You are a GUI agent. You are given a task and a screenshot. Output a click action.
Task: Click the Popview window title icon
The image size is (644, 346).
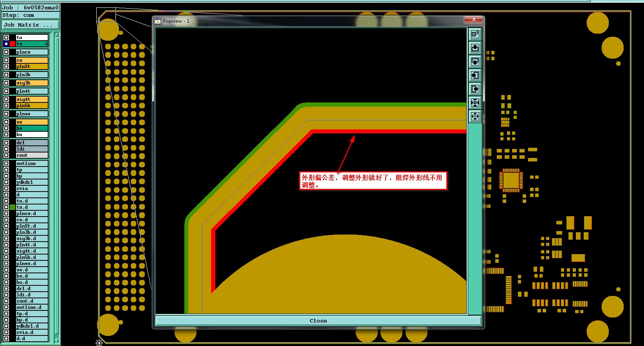(158, 21)
